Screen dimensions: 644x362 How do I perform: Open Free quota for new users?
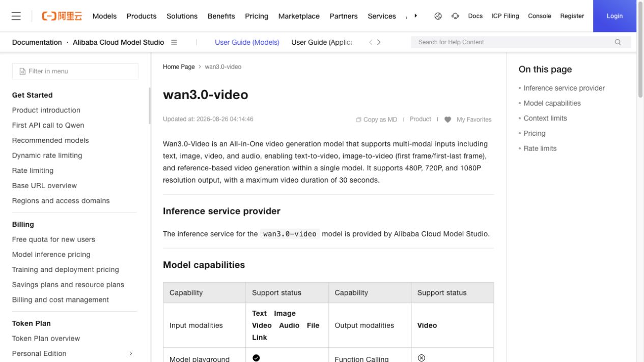(53, 239)
